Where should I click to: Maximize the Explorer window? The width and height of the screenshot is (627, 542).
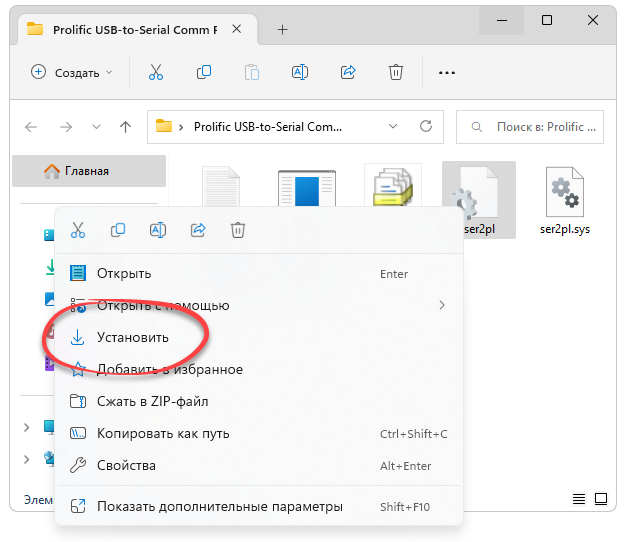[547, 20]
